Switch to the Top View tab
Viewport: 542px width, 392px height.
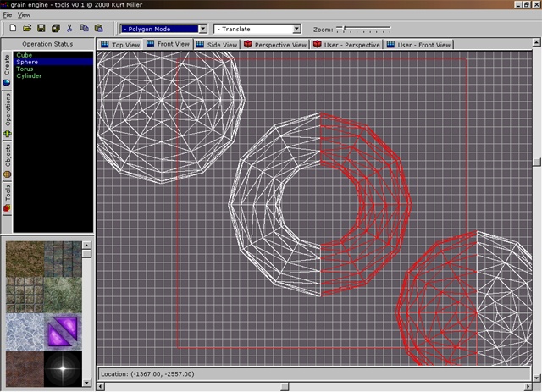pos(120,45)
